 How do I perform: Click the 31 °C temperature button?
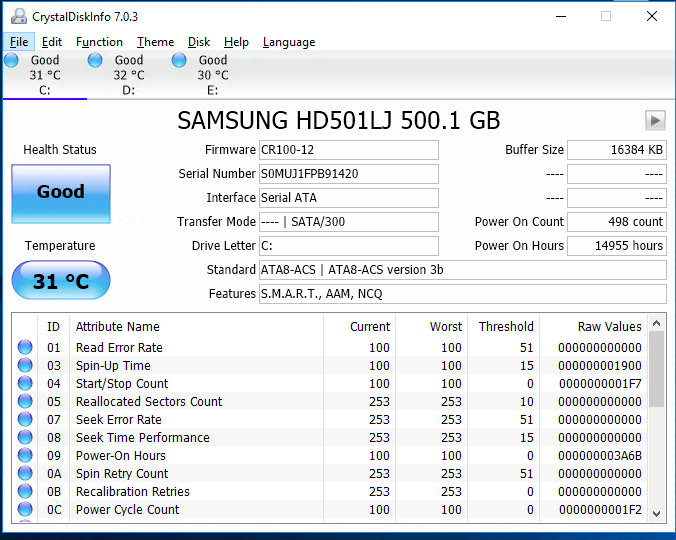coord(61,282)
